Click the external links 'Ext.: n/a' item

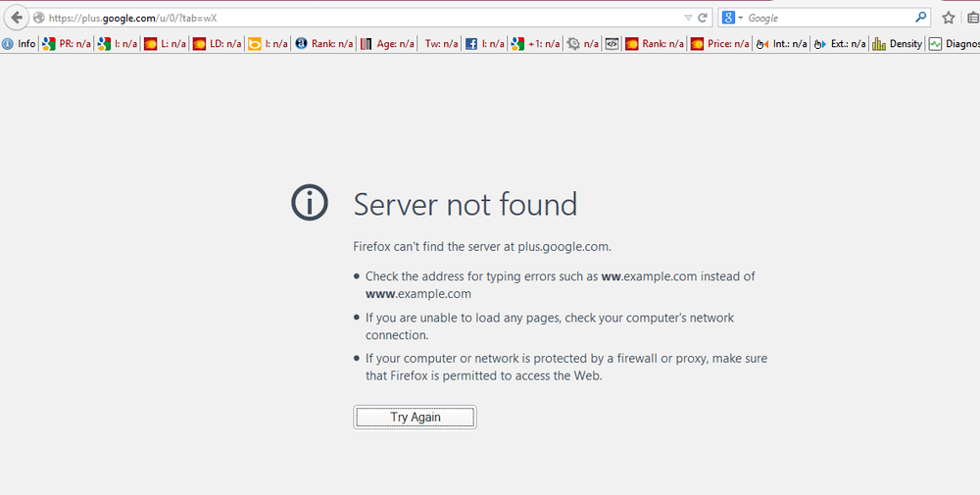coord(840,44)
